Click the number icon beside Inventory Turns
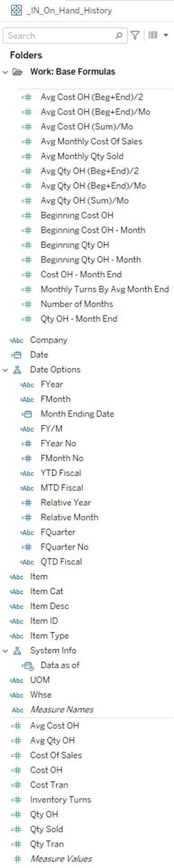174x868 pixels. point(17,800)
